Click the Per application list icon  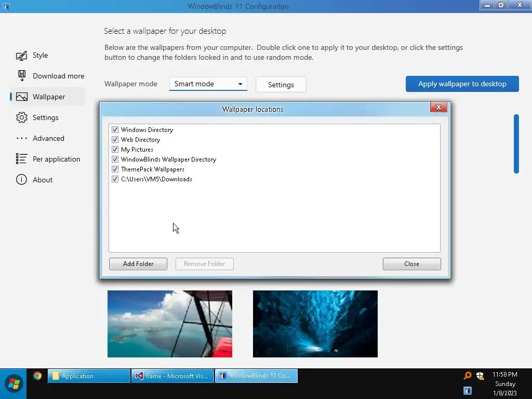21,159
